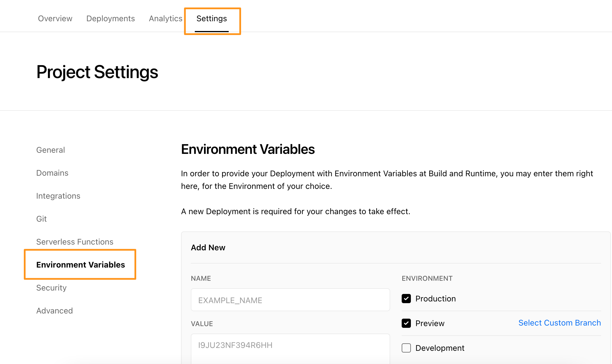Screen dimensions: 612x364
Task: Open Advanced settings in sidebar
Action: [55, 311]
